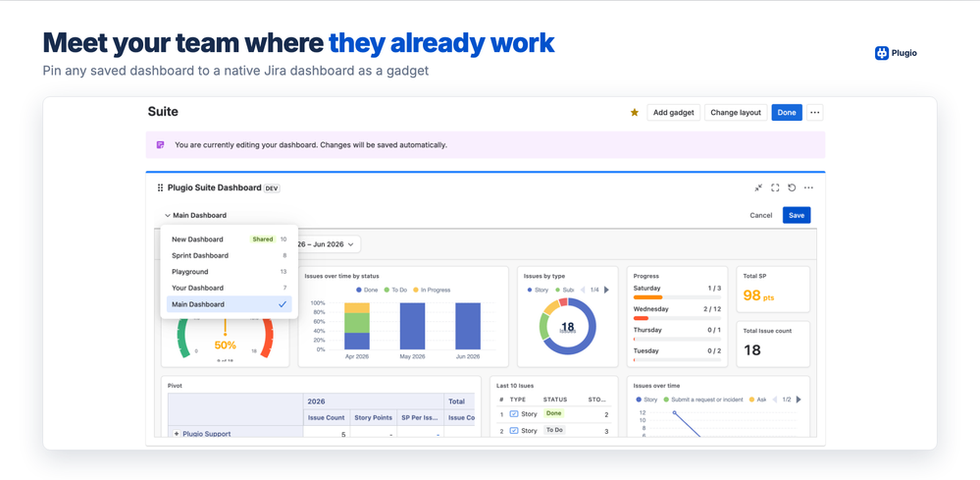Viewport: 980px width, 480px height.
Task: Click the Plugio logo icon
Action: [x=882, y=53]
